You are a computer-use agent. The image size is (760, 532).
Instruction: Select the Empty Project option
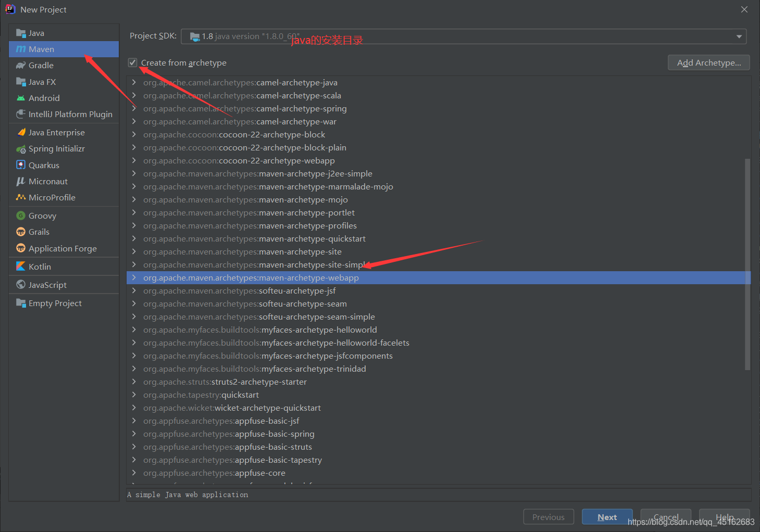click(64, 303)
